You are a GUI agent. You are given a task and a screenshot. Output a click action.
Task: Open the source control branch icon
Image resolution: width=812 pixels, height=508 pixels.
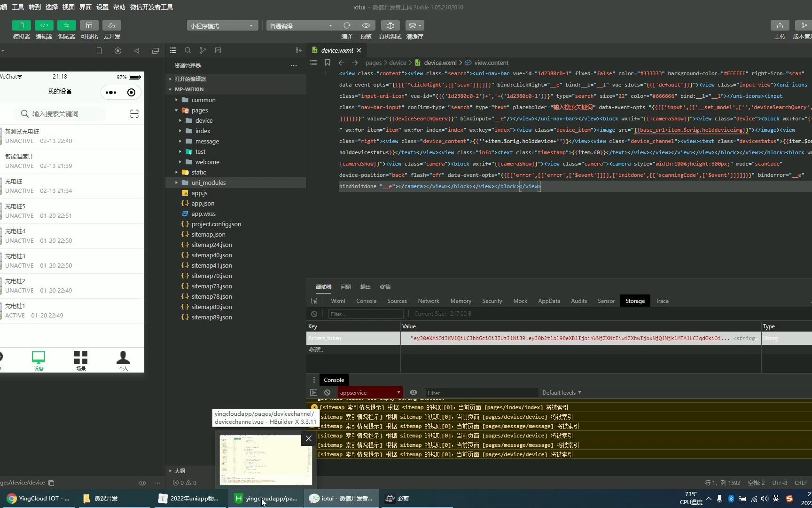[x=203, y=50]
